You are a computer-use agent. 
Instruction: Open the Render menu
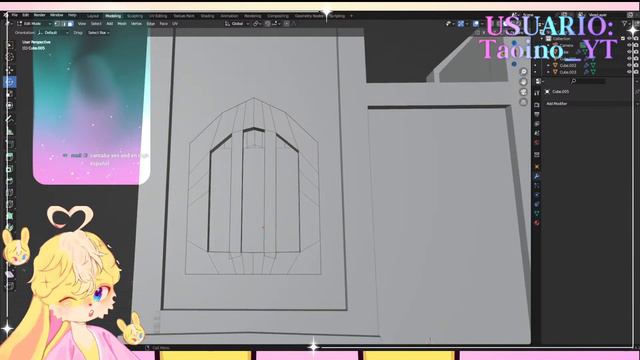[39, 15]
